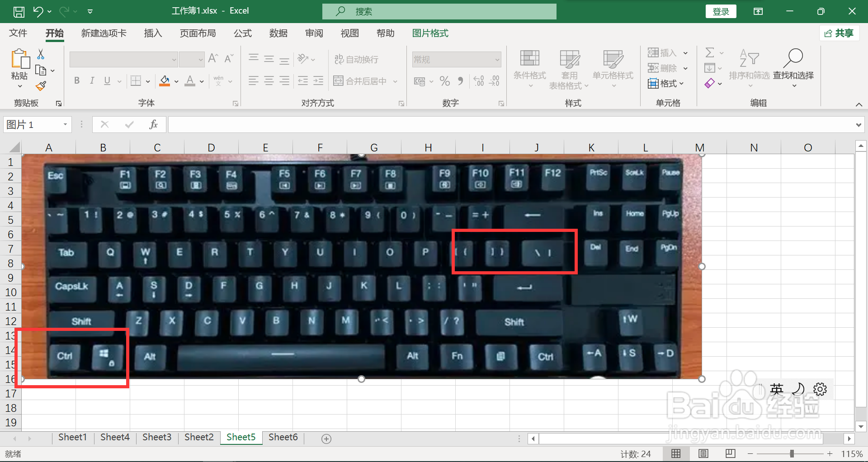868x462 pixels.
Task: Toggle center horizontal alignment
Action: pyautogui.click(x=269, y=81)
